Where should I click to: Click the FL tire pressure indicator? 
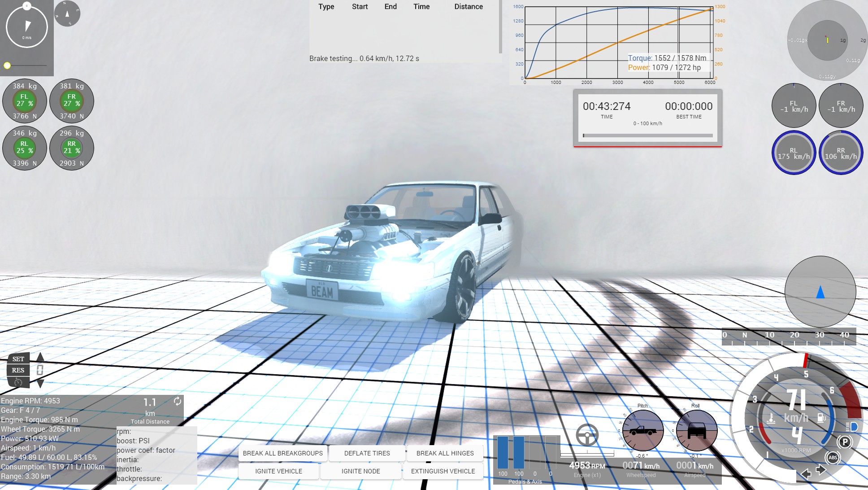[x=25, y=101]
